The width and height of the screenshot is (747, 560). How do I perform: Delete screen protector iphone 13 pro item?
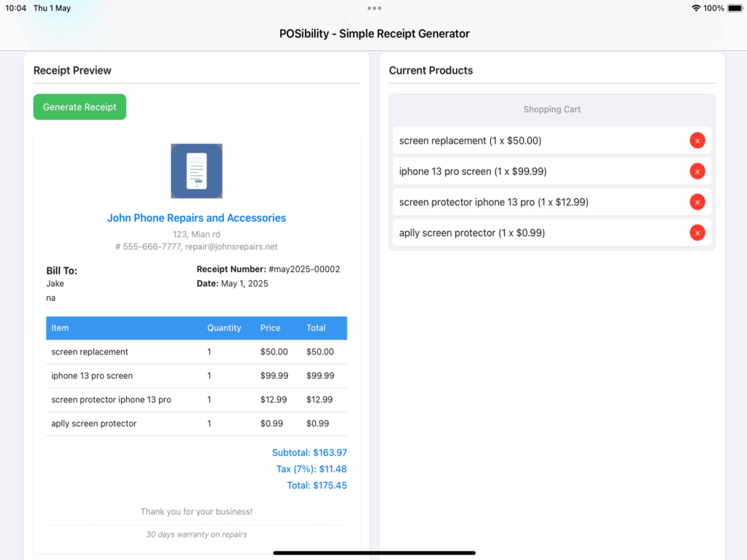697,202
